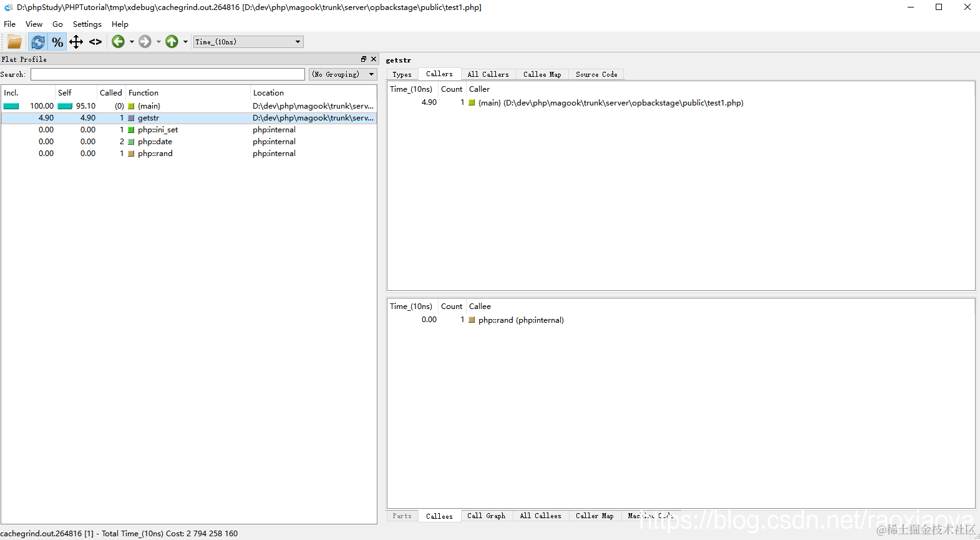Image resolution: width=980 pixels, height=540 pixels.
Task: Sort by Self column header
Action: [76, 92]
